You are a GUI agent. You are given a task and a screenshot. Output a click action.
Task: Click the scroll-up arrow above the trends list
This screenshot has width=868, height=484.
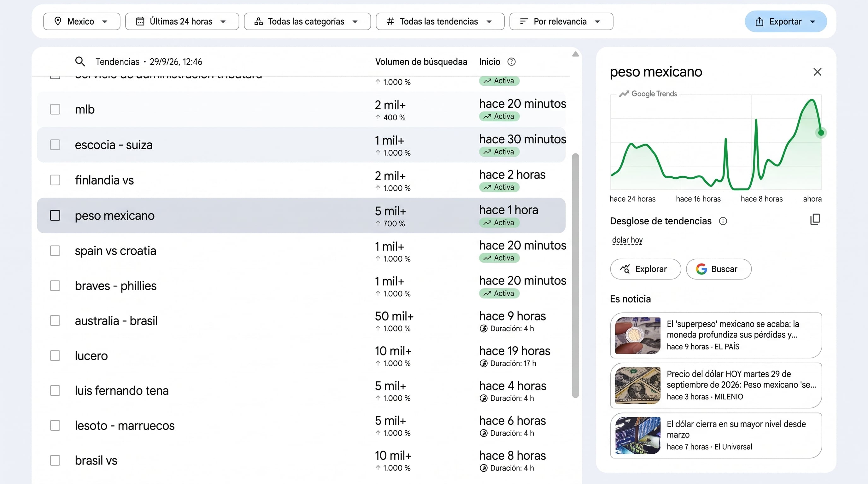tap(575, 54)
